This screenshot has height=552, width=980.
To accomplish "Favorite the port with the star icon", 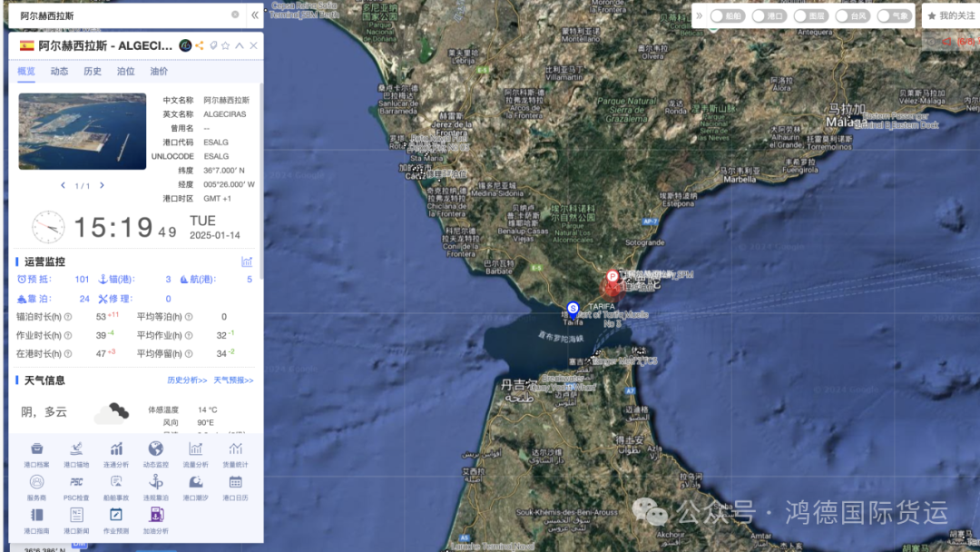I will tap(226, 45).
